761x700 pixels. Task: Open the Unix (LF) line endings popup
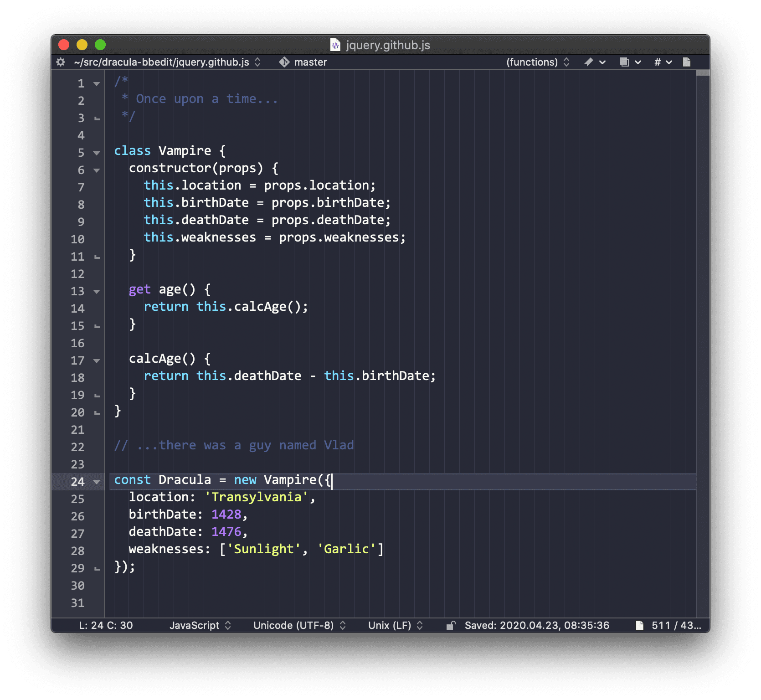pyautogui.click(x=396, y=625)
